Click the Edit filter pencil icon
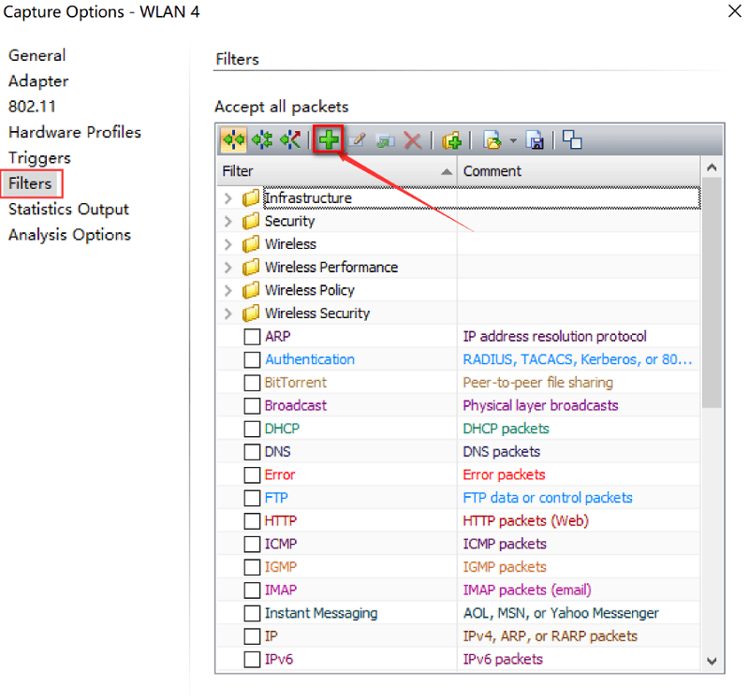This screenshot has height=700, width=749. pyautogui.click(x=358, y=139)
